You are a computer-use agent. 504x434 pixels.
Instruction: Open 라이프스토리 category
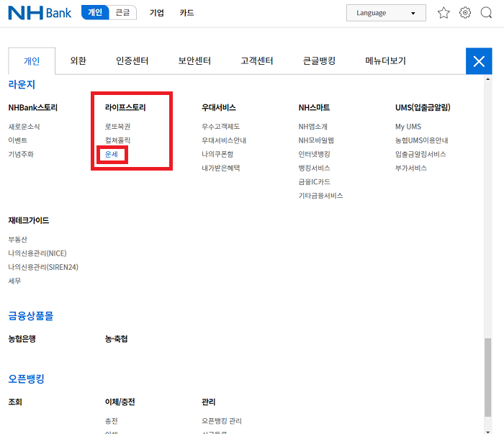click(125, 107)
